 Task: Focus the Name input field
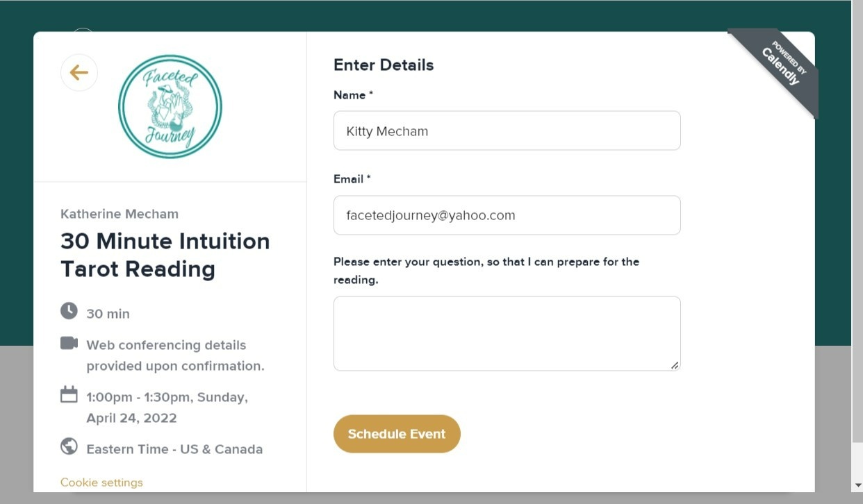pyautogui.click(x=507, y=131)
